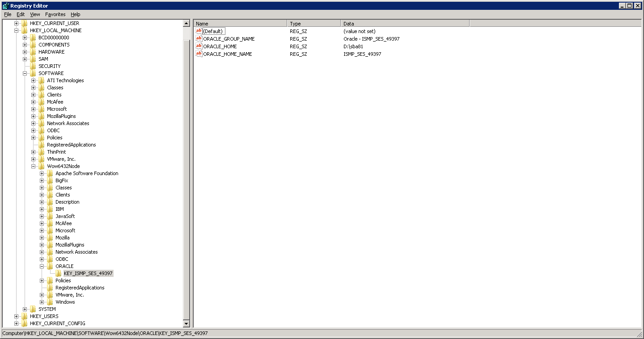
Task: Select the ORACLE_GROUP_NAME value name
Action: pyautogui.click(x=229, y=39)
